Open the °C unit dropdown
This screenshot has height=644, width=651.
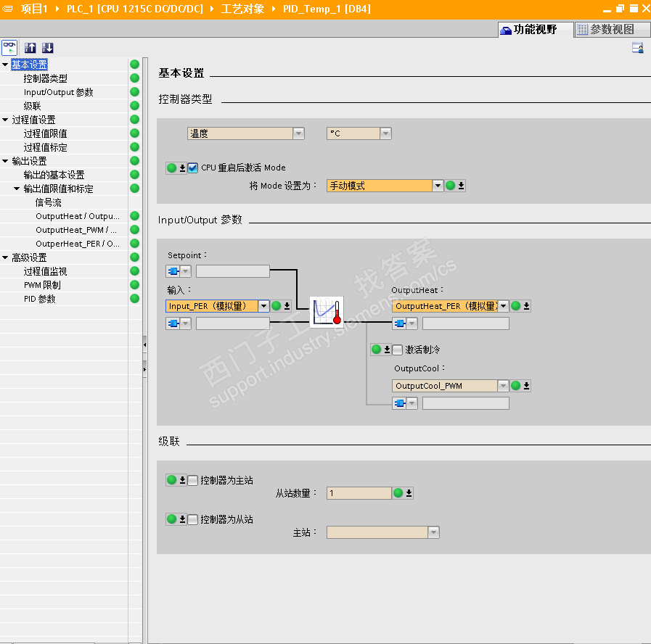tap(385, 133)
